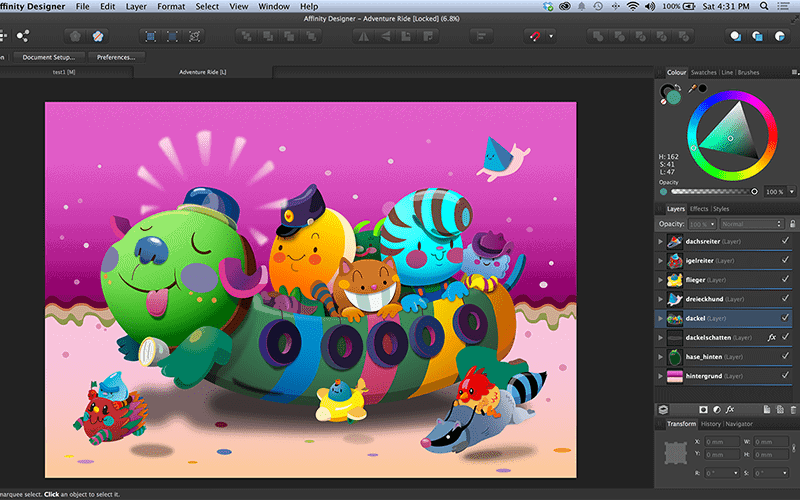Open the History tab
Viewport: 800px width, 500px height.
[710, 424]
